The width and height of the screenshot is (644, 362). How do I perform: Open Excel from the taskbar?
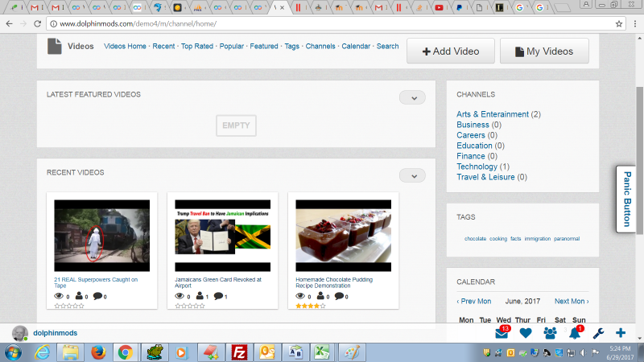pos(323,352)
